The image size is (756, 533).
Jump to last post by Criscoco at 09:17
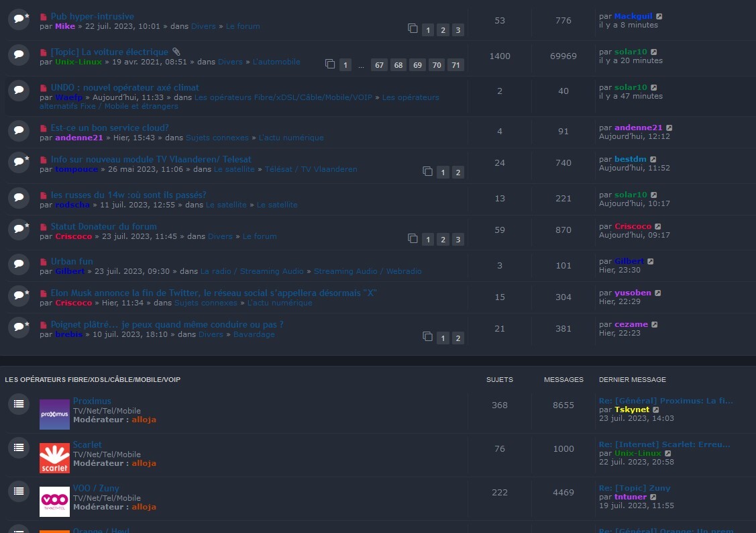pos(657,227)
